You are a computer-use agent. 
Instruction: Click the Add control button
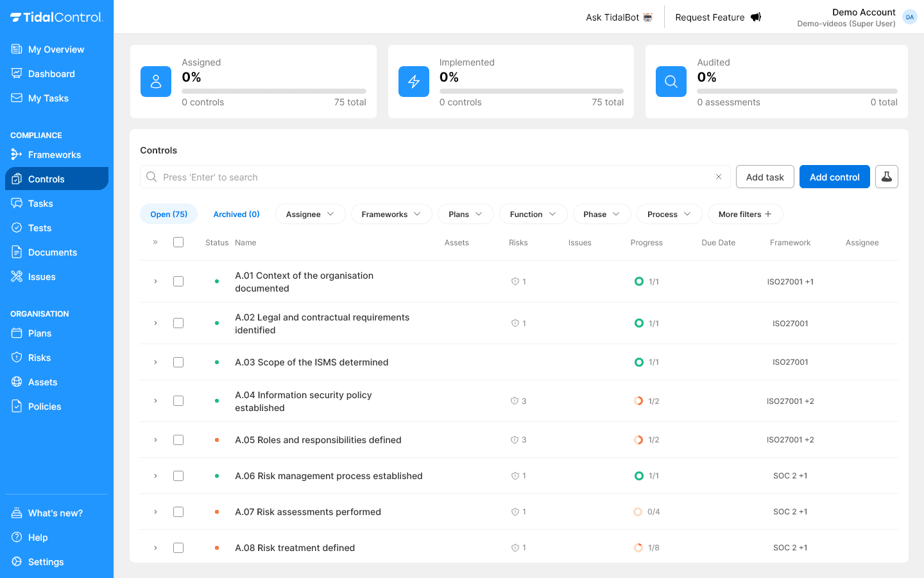click(x=834, y=177)
